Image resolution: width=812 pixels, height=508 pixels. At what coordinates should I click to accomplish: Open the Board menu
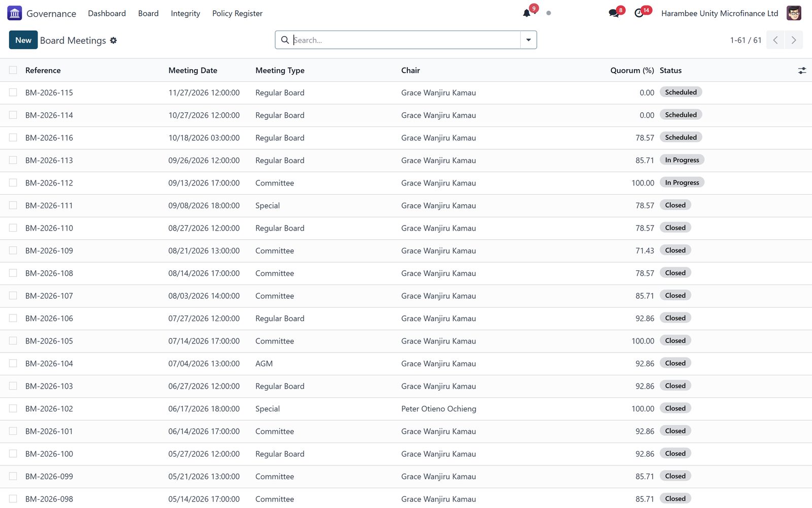[x=148, y=13]
